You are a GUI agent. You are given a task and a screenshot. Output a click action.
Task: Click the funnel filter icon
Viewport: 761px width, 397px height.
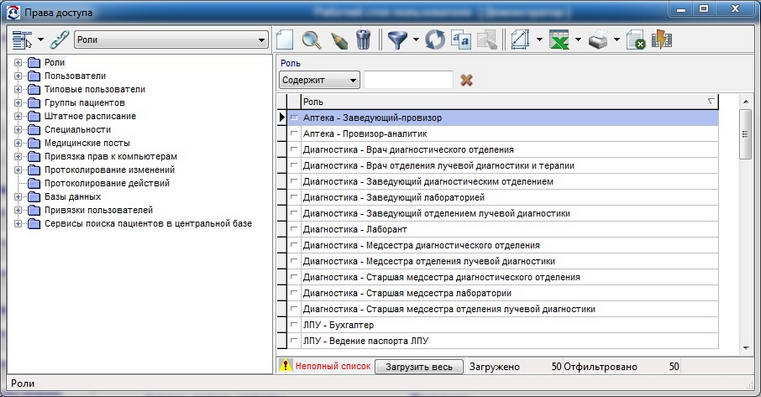pos(397,40)
